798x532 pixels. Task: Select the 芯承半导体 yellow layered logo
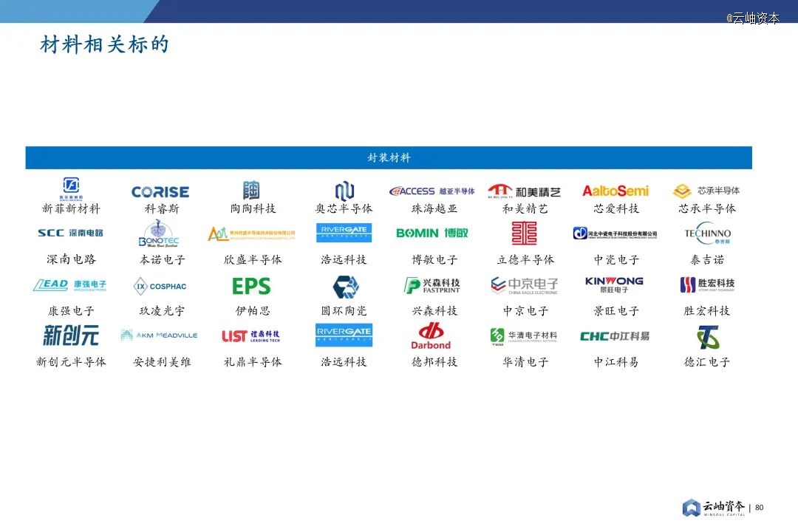tap(706, 191)
